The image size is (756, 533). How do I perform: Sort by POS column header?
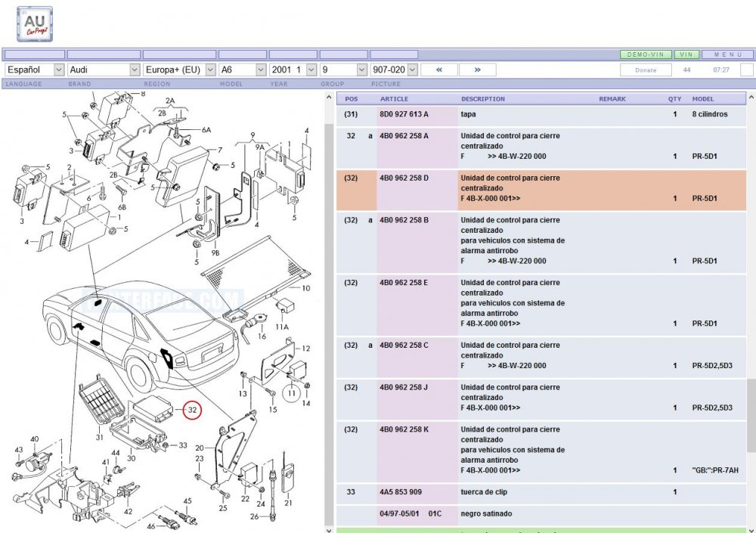[x=352, y=99]
